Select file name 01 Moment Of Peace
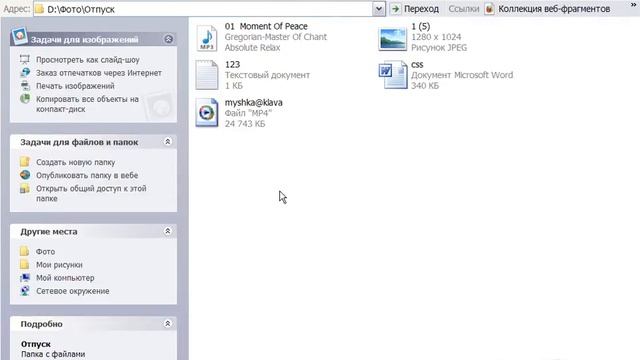Viewport: 640px width, 360px height. 266,26
